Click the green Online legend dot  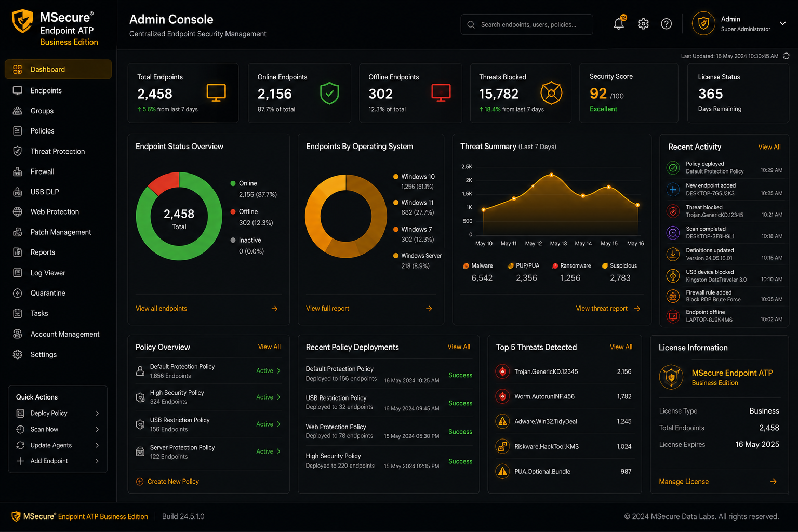(233, 183)
